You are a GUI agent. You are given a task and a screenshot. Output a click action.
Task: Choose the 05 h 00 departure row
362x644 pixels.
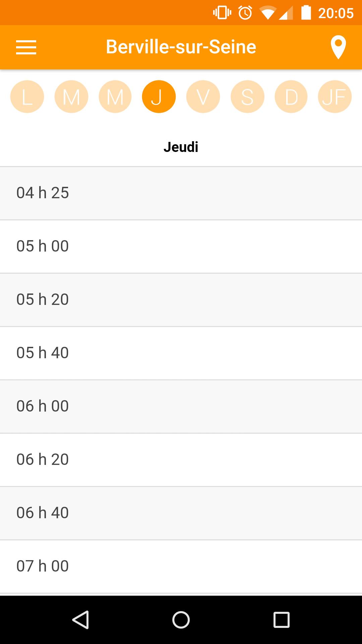[181, 247]
